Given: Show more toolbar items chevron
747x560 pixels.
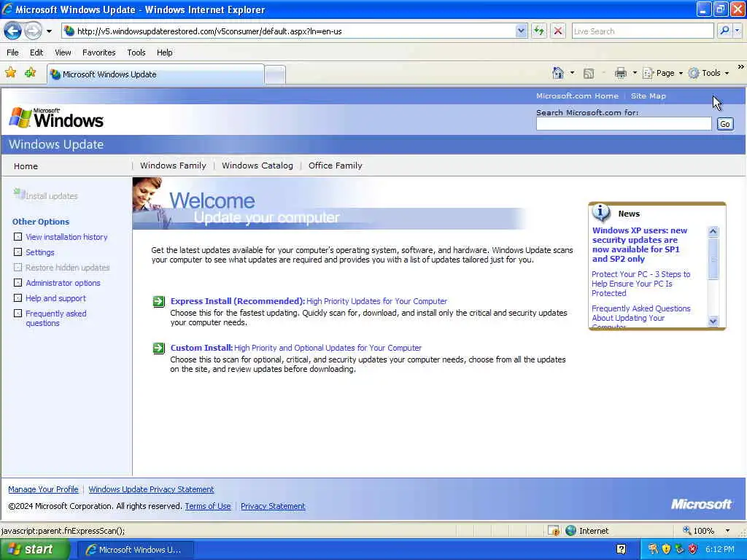Looking at the screenshot, I should pyautogui.click(x=740, y=67).
